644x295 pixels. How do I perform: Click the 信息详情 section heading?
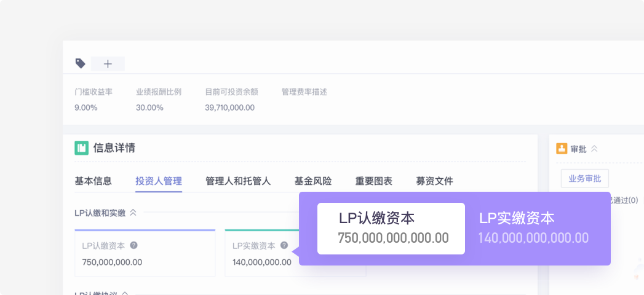pyautogui.click(x=114, y=147)
